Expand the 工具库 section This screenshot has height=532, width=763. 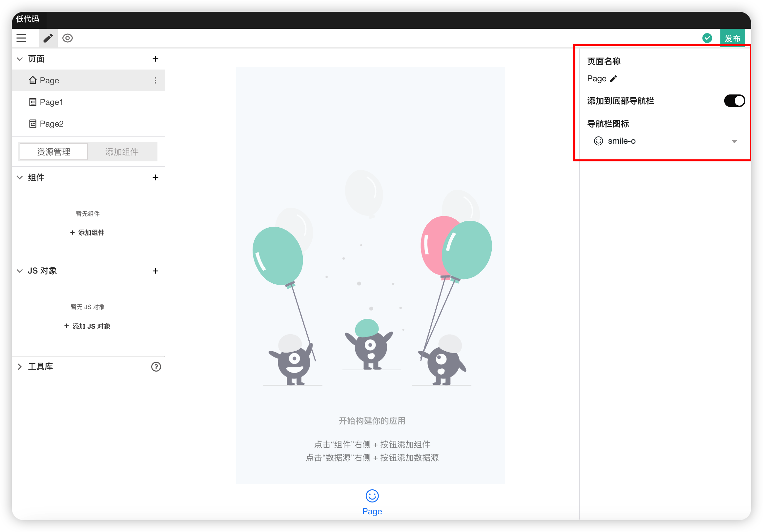(20, 366)
